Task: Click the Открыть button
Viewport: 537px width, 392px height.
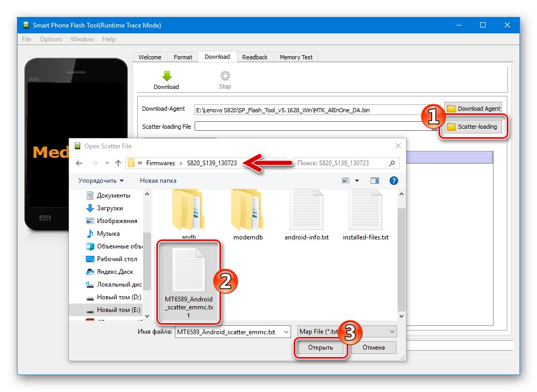Action: (x=320, y=348)
